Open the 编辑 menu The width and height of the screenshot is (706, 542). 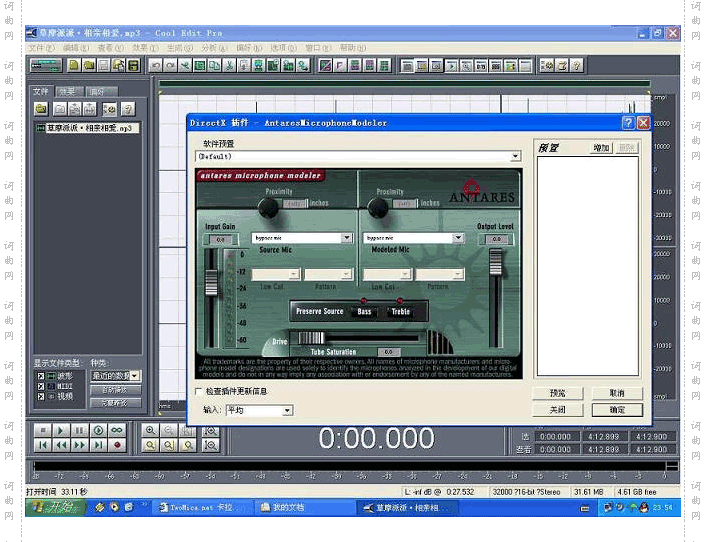tap(76, 48)
